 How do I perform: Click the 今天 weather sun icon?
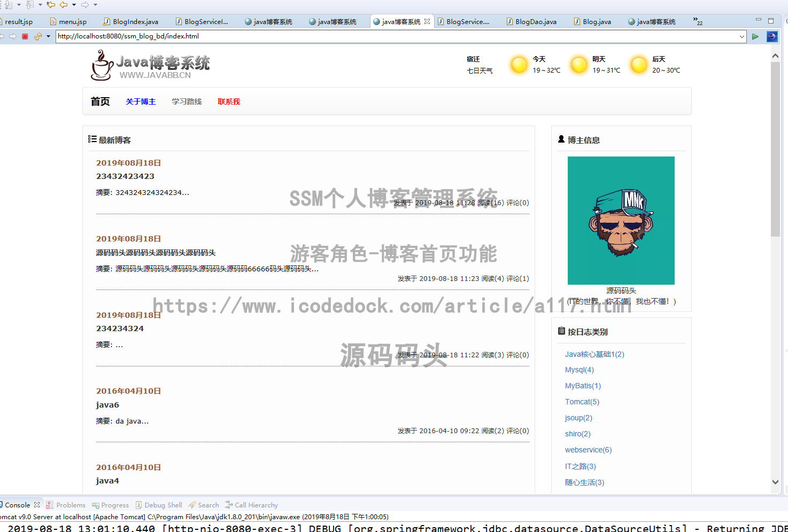coord(518,65)
